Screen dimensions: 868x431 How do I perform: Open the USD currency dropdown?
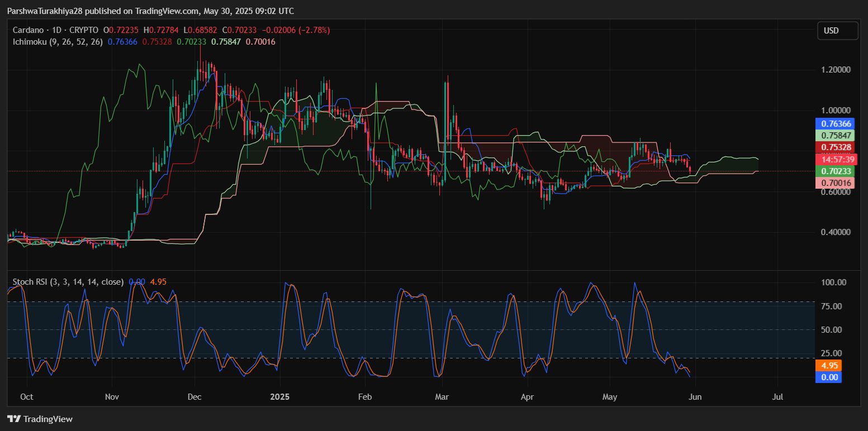tap(837, 31)
